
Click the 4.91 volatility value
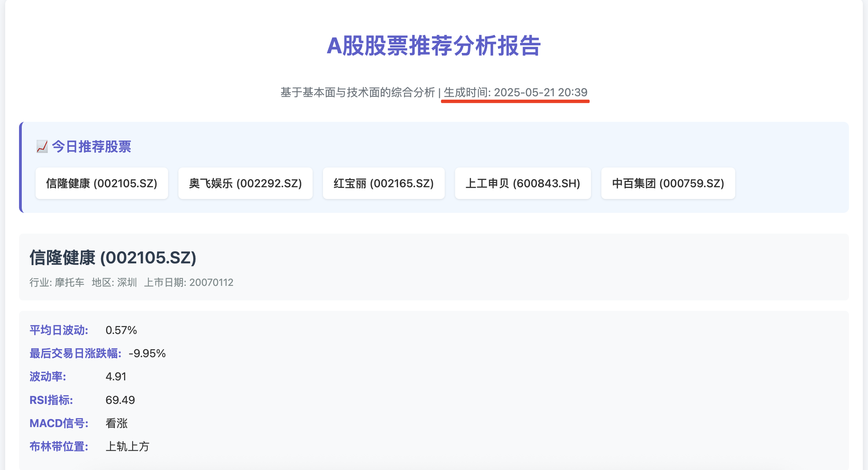pyautogui.click(x=116, y=377)
